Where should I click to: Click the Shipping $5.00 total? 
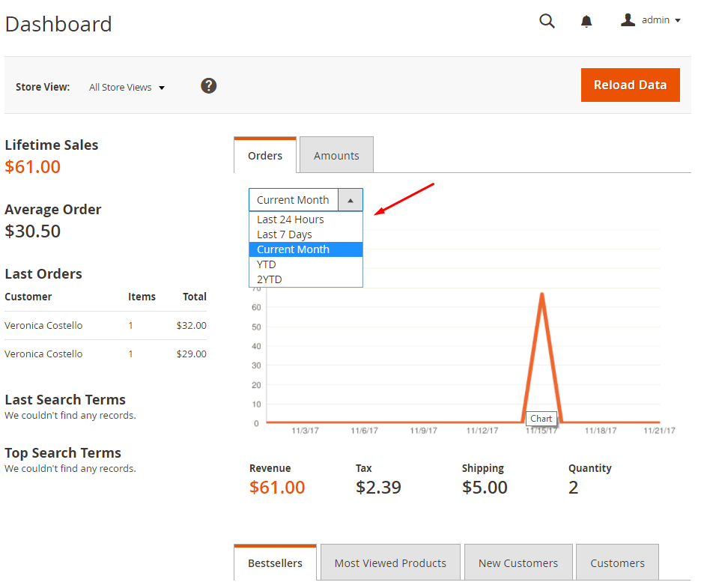click(x=485, y=487)
